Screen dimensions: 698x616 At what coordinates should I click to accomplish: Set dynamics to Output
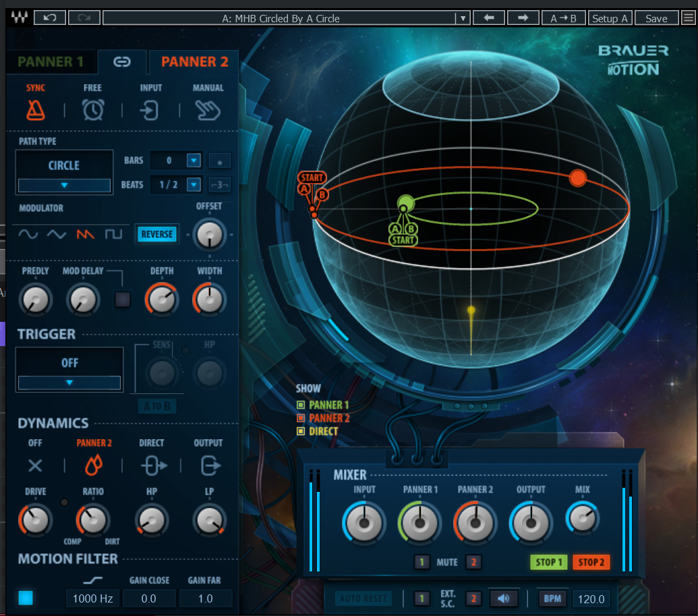210,466
